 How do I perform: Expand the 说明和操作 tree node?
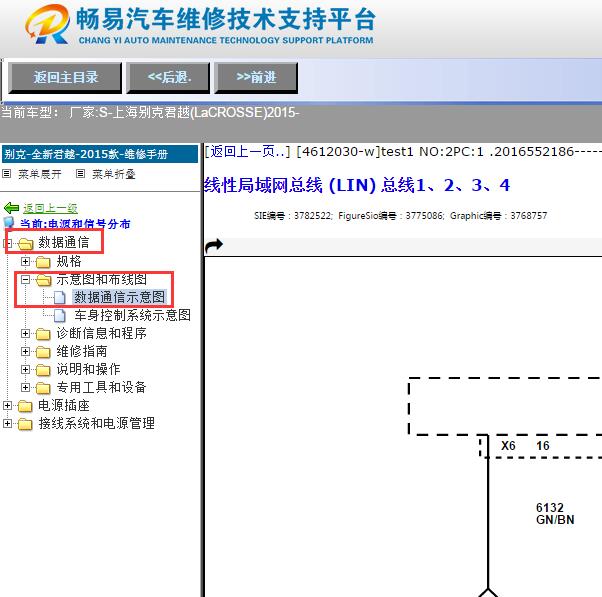pyautogui.click(x=25, y=369)
